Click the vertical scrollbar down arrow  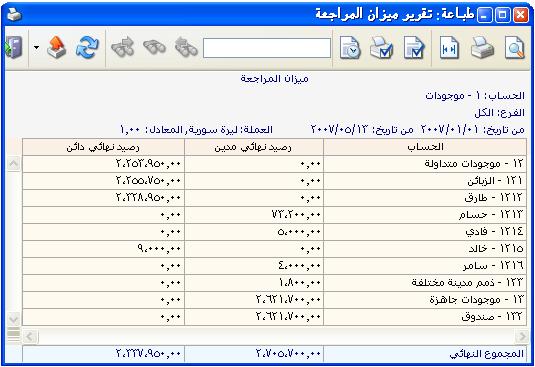14,319
